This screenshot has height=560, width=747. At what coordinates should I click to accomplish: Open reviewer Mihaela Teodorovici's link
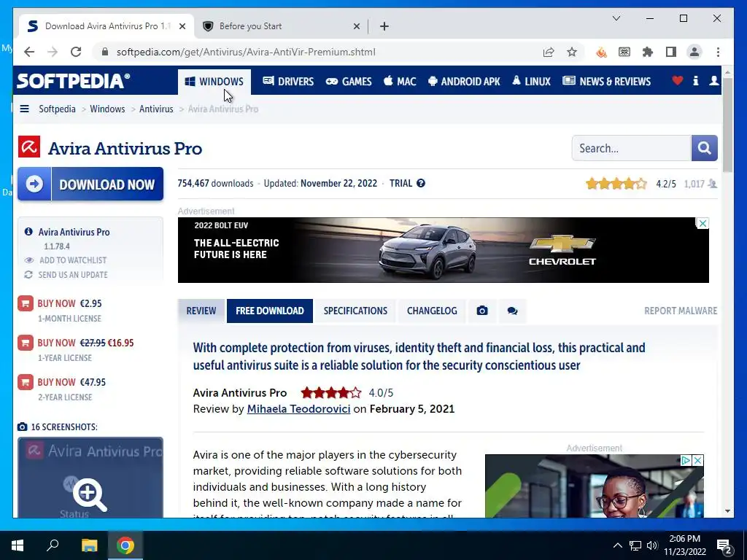tap(298, 409)
